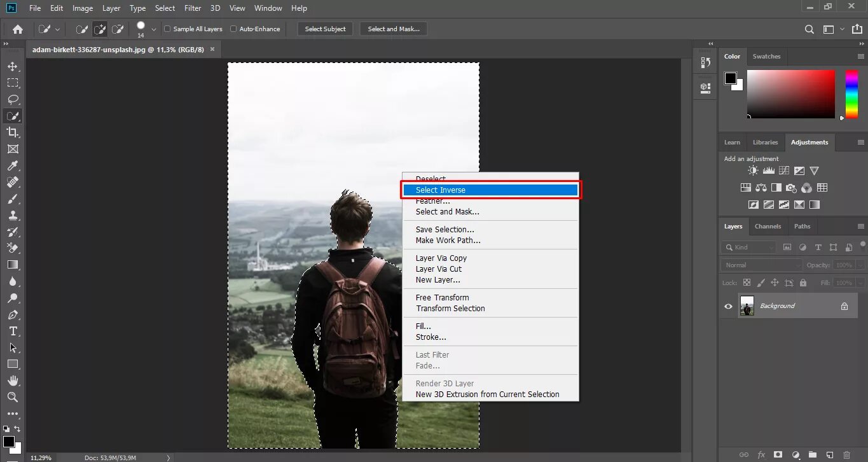The image size is (868, 462).
Task: Add a Brightness/Contrast adjustment
Action: coord(753,170)
